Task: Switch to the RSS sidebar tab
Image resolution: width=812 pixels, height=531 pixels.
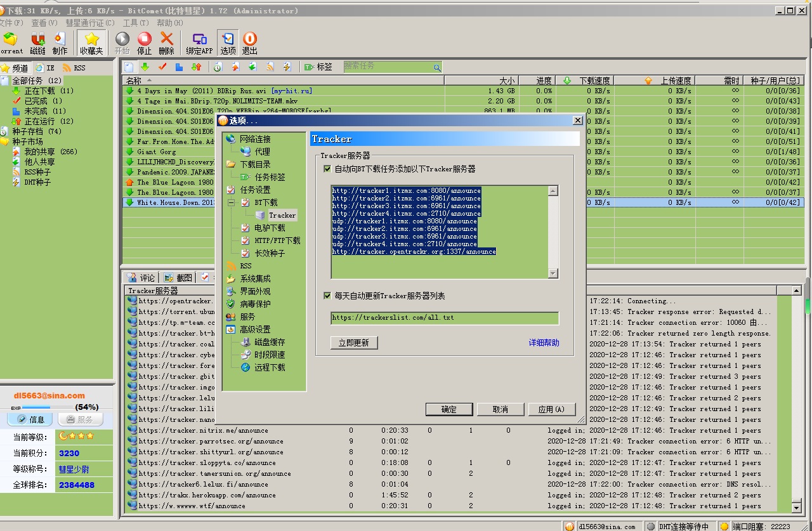Action: (74, 68)
